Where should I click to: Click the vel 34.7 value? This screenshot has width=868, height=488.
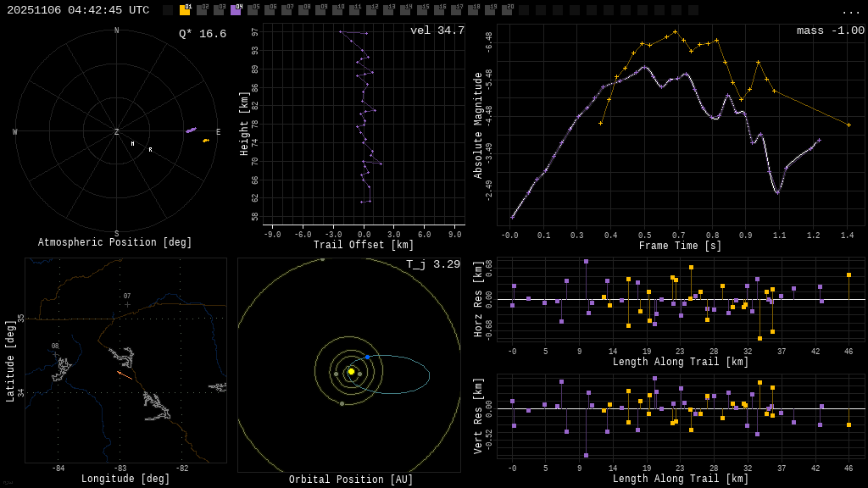click(x=437, y=30)
